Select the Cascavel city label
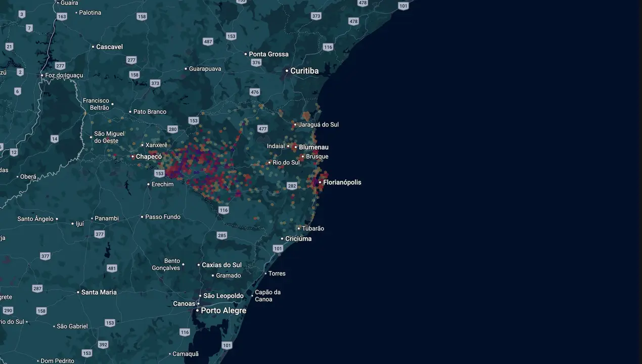This screenshot has height=364, width=642. tap(109, 47)
